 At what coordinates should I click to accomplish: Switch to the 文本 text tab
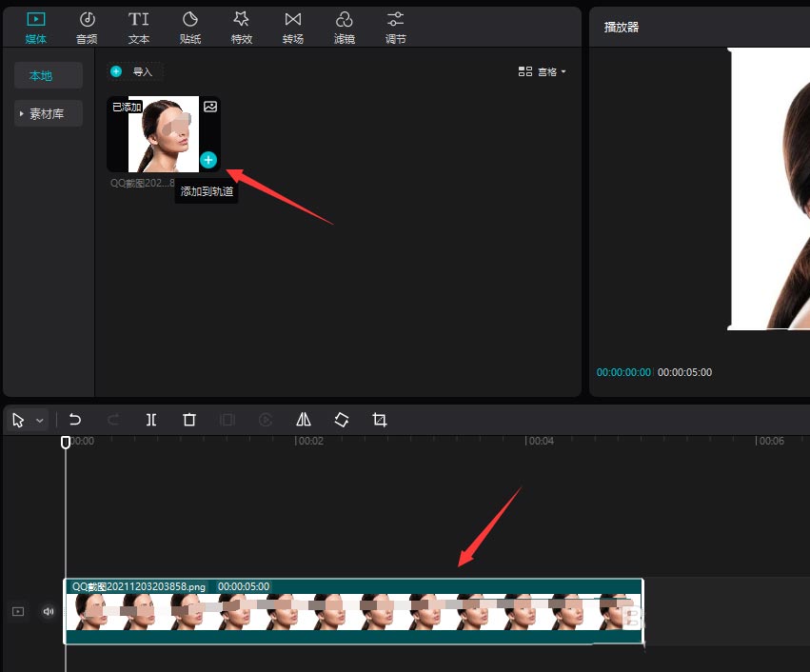tap(139, 27)
